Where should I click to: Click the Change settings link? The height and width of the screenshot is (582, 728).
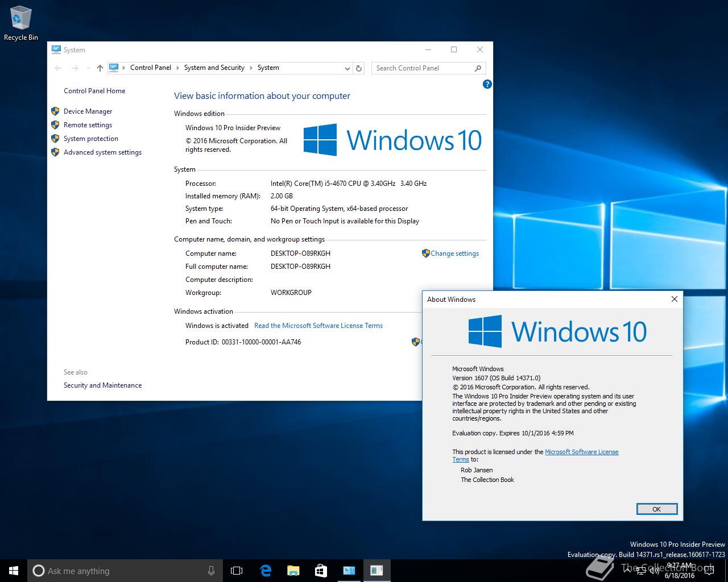click(454, 253)
